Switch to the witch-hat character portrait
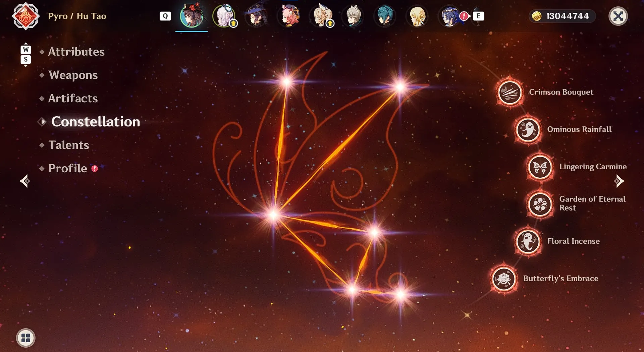644x352 pixels. 256,16
